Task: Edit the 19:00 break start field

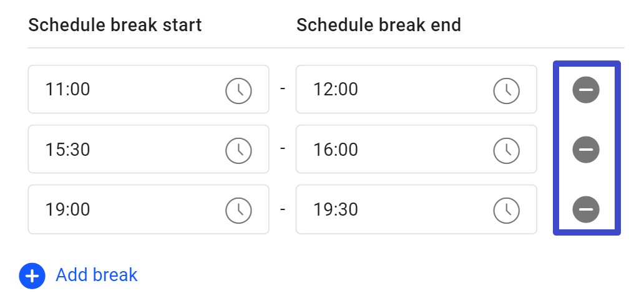Action: [149, 209]
